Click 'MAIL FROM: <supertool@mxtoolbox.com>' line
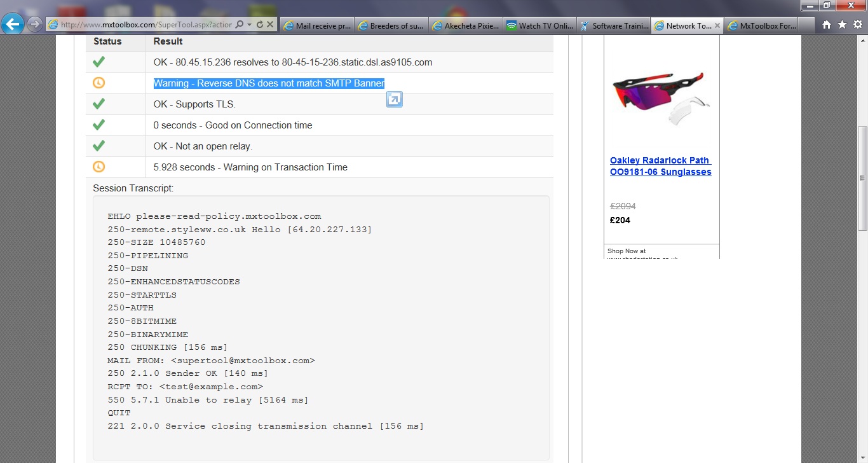 tap(211, 361)
